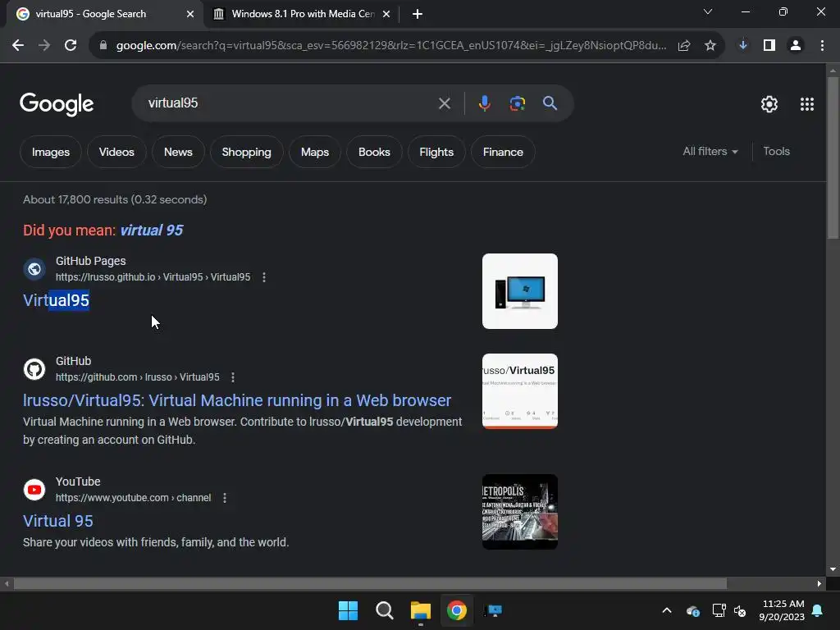Image resolution: width=840 pixels, height=630 pixels.
Task: Click the forward navigation arrow
Action: (44, 46)
